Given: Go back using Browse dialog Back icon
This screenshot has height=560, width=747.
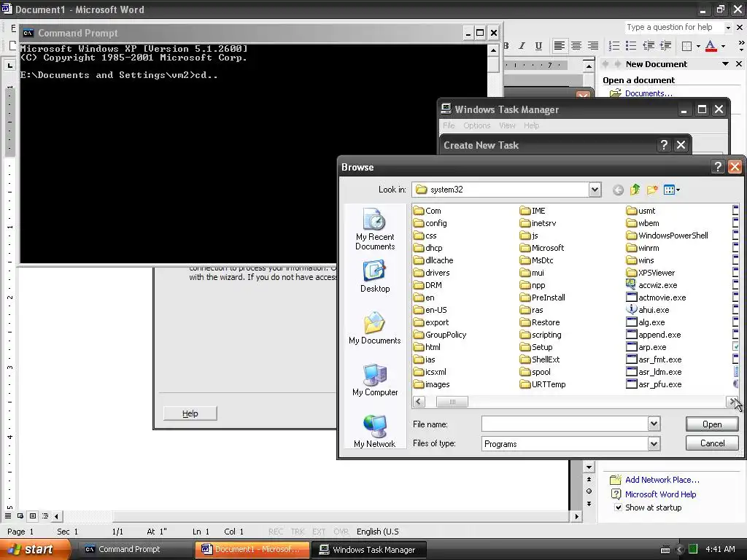Looking at the screenshot, I should click(618, 190).
